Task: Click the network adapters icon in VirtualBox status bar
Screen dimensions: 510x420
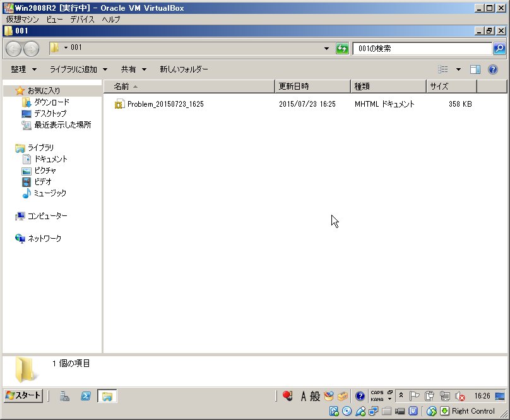Action: coord(373,411)
